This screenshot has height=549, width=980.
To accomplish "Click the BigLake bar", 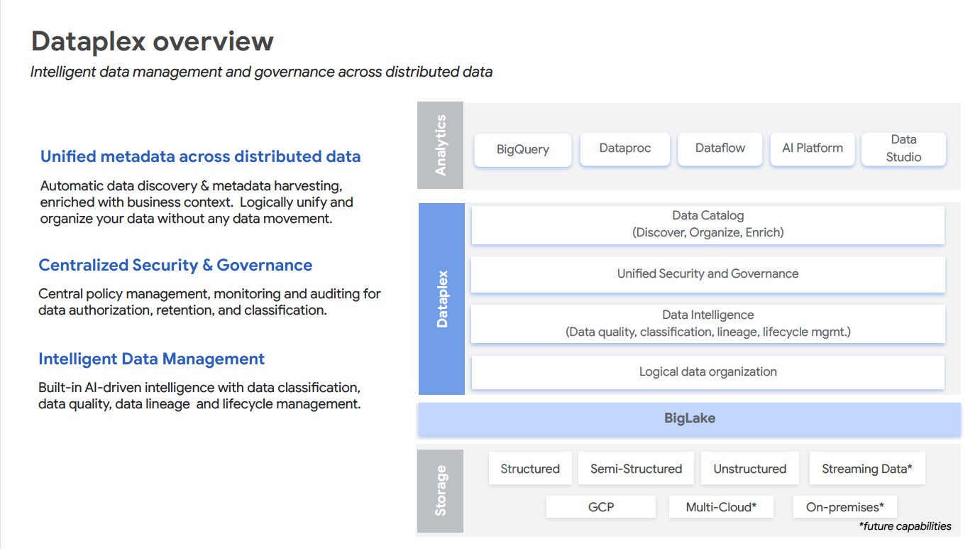I will click(x=689, y=419).
